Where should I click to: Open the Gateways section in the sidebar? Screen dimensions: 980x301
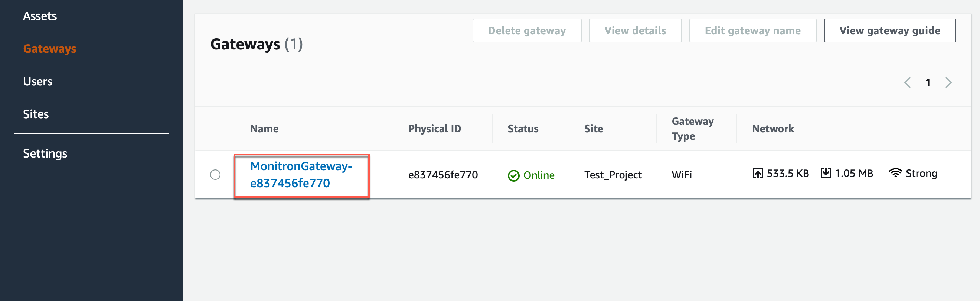[50, 48]
